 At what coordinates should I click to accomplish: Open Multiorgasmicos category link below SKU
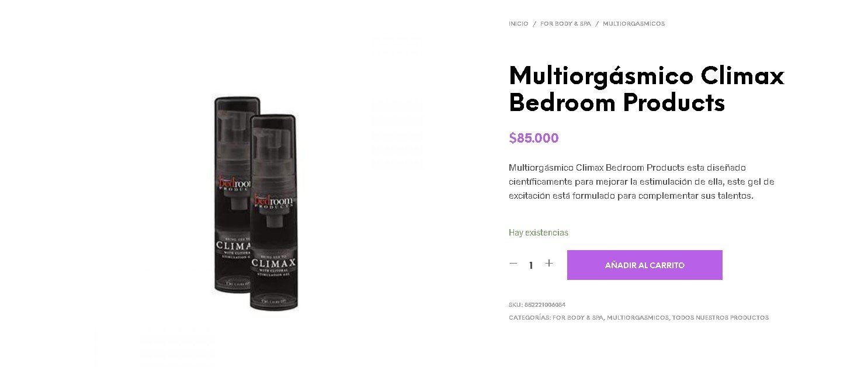point(638,318)
